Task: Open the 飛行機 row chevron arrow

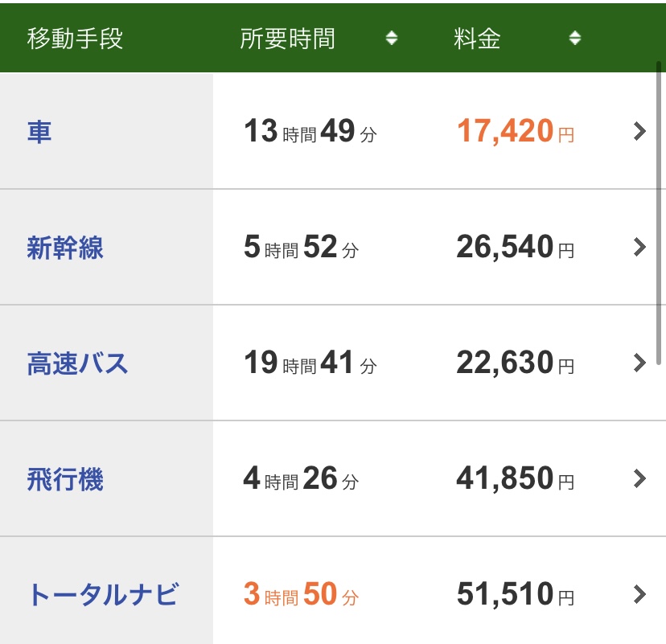Action: point(639,478)
